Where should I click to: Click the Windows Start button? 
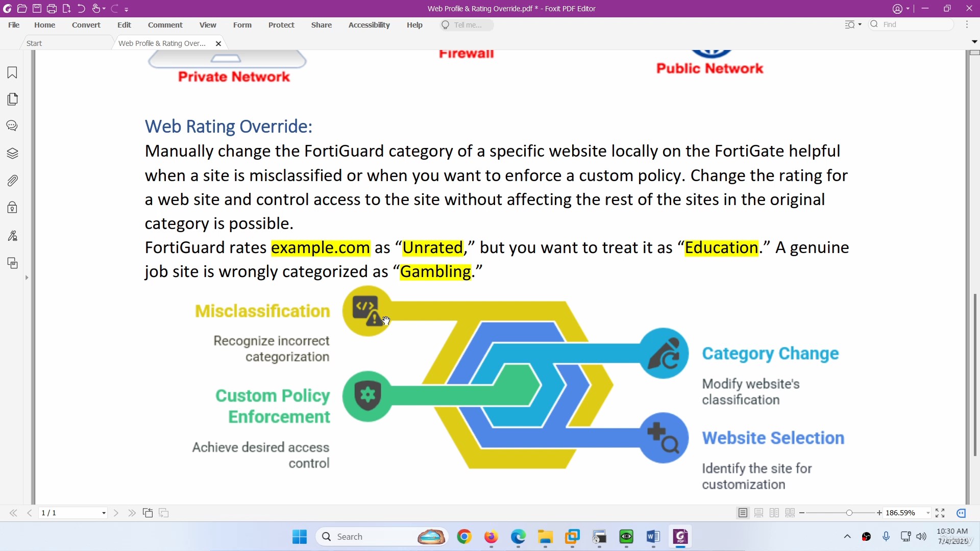pos(300,537)
